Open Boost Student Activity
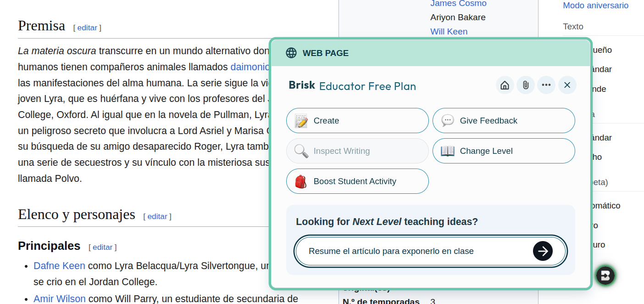This screenshot has width=644, height=304. coord(357,181)
